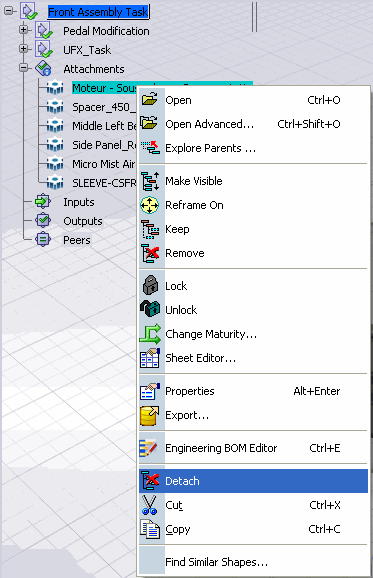Select the Side Panel_R attachment row
Screen dimensions: 373x578
tap(104, 145)
